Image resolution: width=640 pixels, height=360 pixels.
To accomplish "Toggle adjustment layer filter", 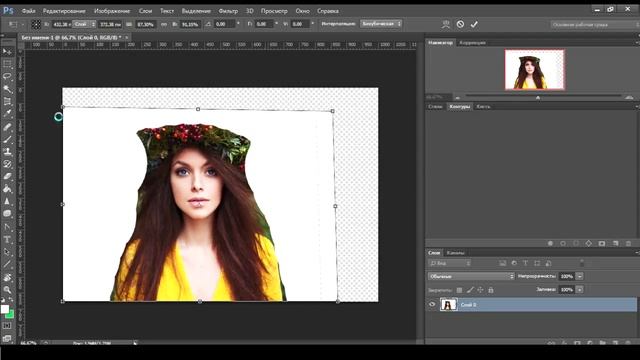I will point(514,263).
